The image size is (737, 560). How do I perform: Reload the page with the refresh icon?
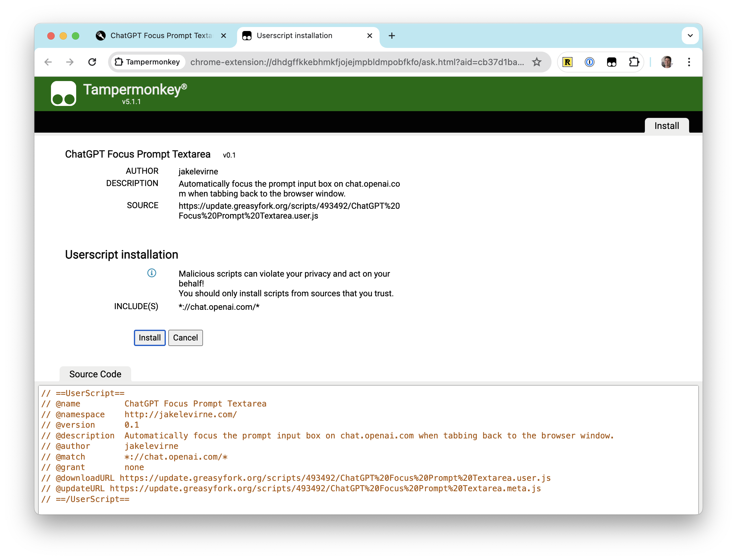pos(92,62)
